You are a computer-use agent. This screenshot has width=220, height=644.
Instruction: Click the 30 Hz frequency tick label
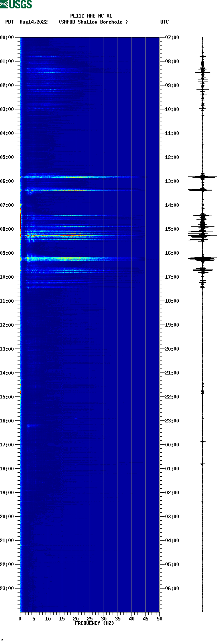click(x=104, y=619)
